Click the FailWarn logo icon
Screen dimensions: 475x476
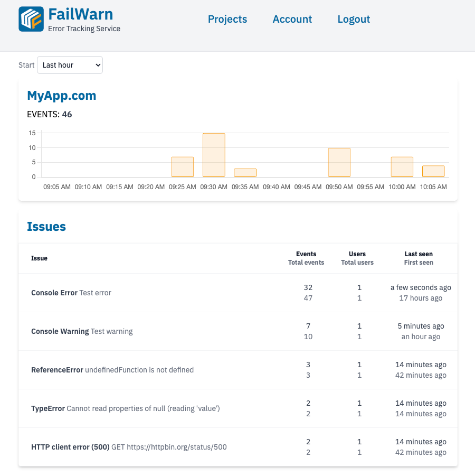[x=31, y=20]
